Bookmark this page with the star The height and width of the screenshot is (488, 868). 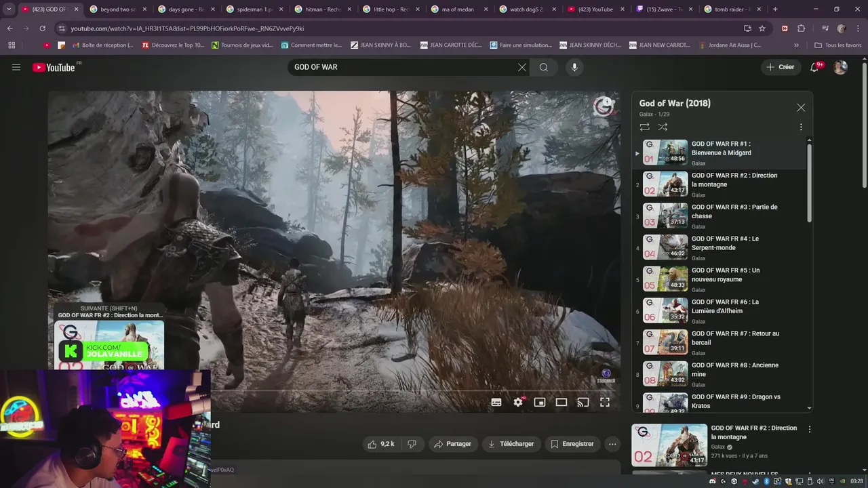[762, 28]
